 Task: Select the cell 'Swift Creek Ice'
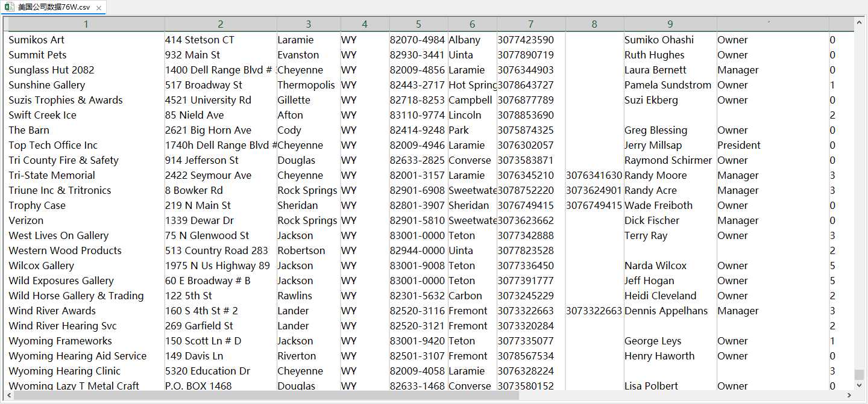pyautogui.click(x=86, y=115)
